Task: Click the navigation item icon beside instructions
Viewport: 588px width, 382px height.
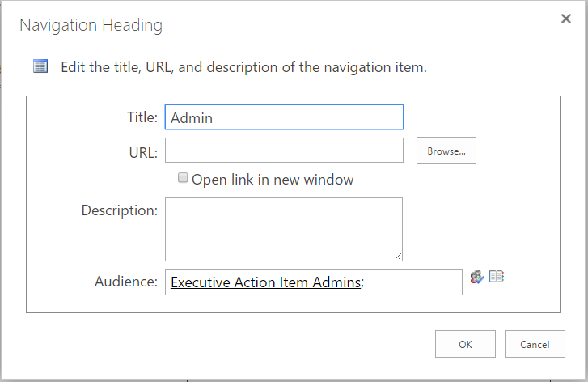Action: coord(40,66)
